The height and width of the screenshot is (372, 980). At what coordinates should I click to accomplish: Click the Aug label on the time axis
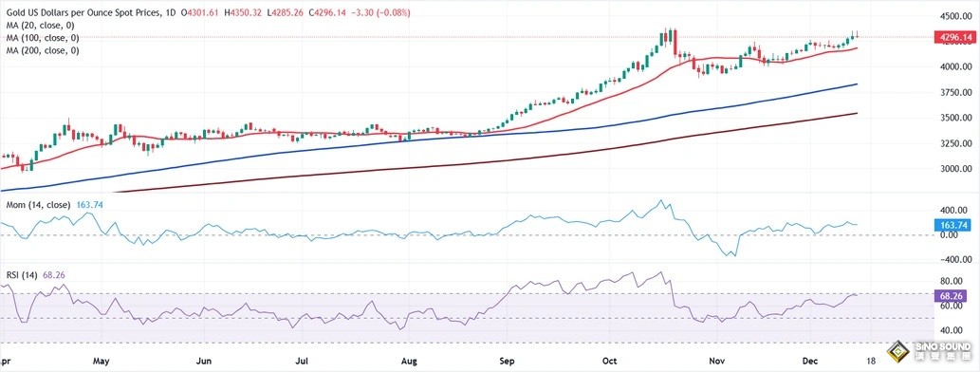(x=408, y=362)
